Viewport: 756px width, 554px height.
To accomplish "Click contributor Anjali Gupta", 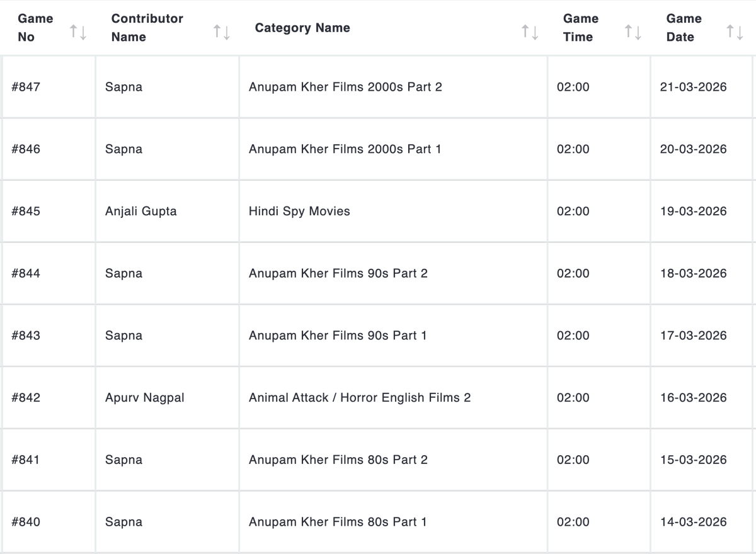I will pyautogui.click(x=141, y=212).
